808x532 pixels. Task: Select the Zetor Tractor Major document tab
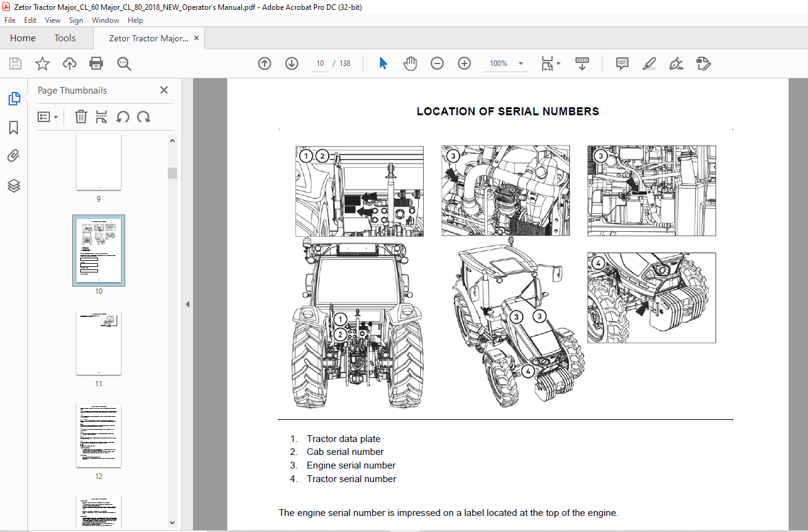point(148,38)
